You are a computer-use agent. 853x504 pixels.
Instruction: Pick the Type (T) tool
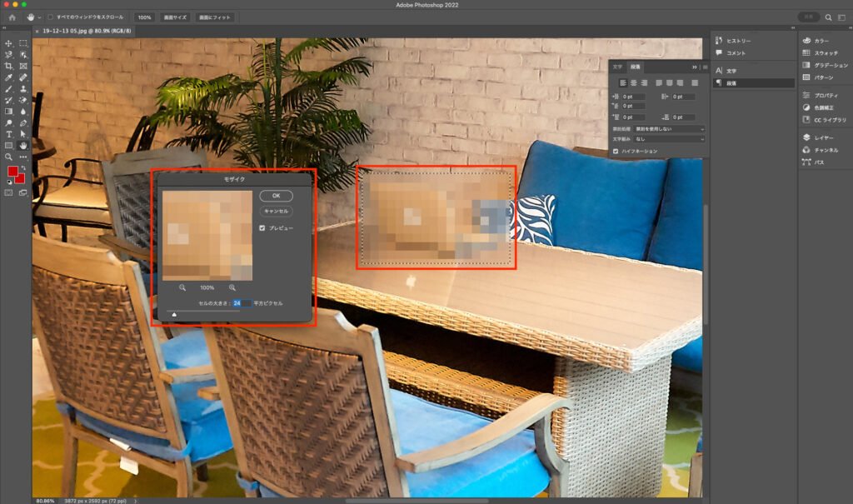(x=8, y=134)
